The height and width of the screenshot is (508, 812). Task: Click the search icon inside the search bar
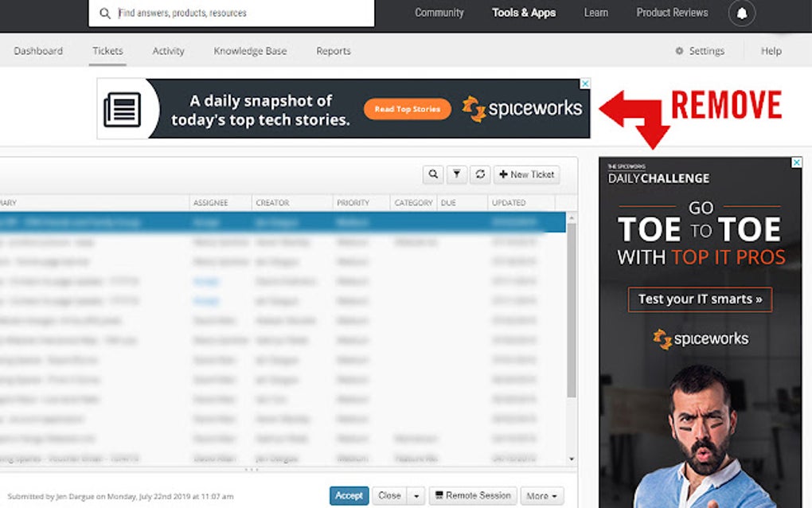tap(106, 13)
